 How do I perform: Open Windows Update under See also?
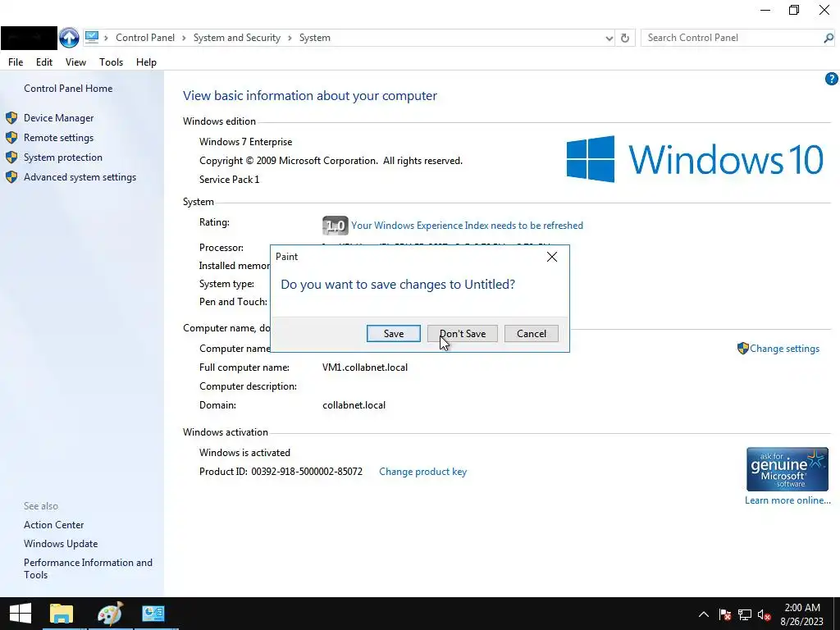tap(61, 544)
